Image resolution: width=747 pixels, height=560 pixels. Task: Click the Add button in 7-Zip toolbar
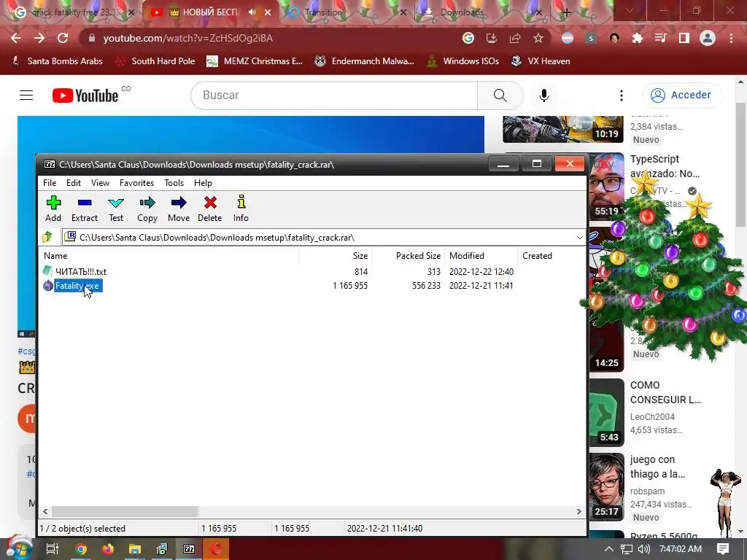(x=53, y=209)
